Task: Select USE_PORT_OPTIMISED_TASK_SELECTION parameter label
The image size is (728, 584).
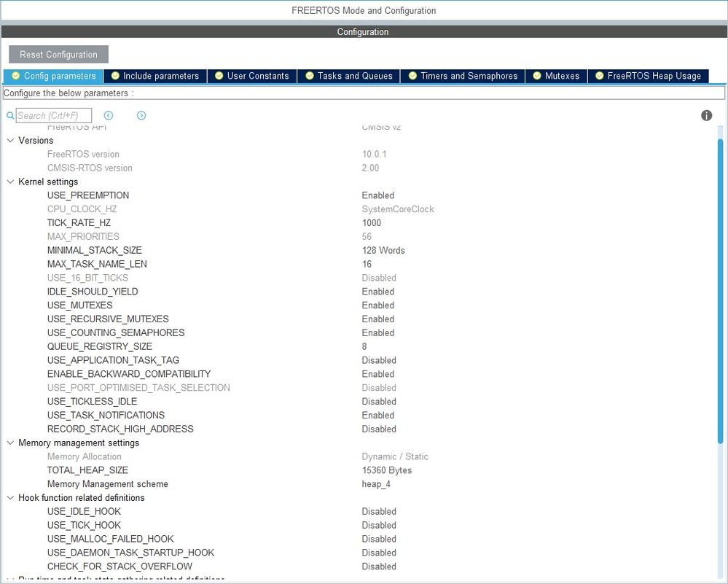Action: point(138,387)
